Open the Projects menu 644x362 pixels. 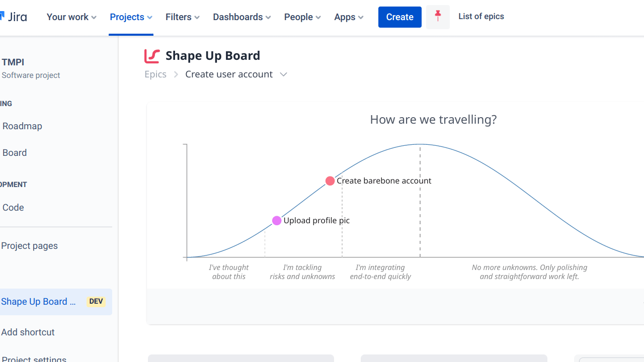(x=131, y=17)
